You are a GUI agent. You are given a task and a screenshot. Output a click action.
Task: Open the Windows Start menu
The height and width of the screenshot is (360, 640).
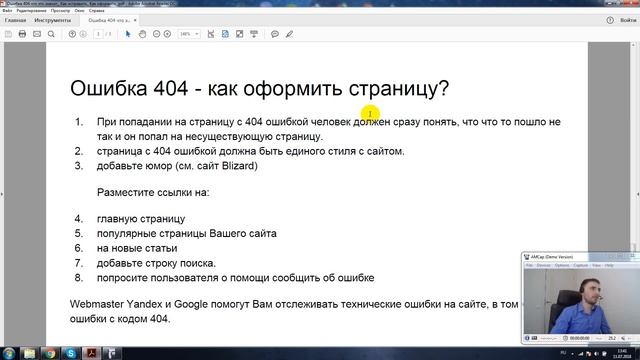tap(9, 353)
